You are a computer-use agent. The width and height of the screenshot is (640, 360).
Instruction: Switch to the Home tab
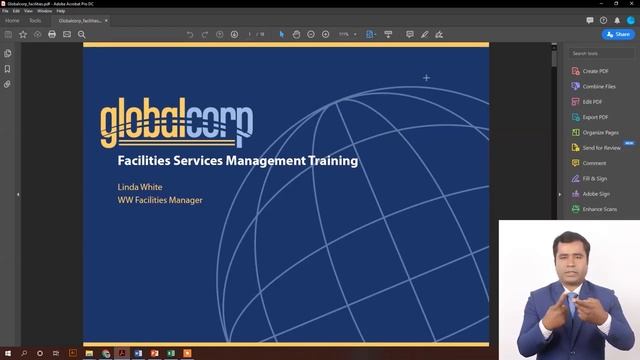12,20
